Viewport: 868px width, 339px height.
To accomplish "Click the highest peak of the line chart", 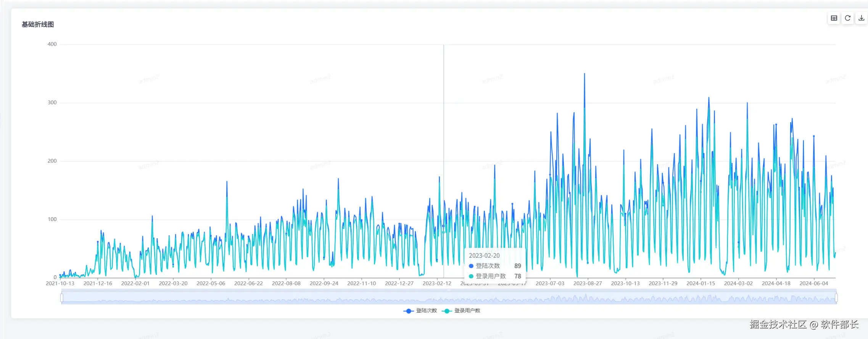I will click(x=585, y=74).
